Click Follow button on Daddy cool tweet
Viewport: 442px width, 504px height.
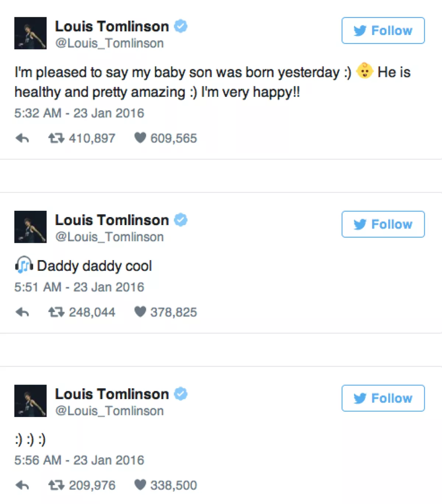click(383, 224)
